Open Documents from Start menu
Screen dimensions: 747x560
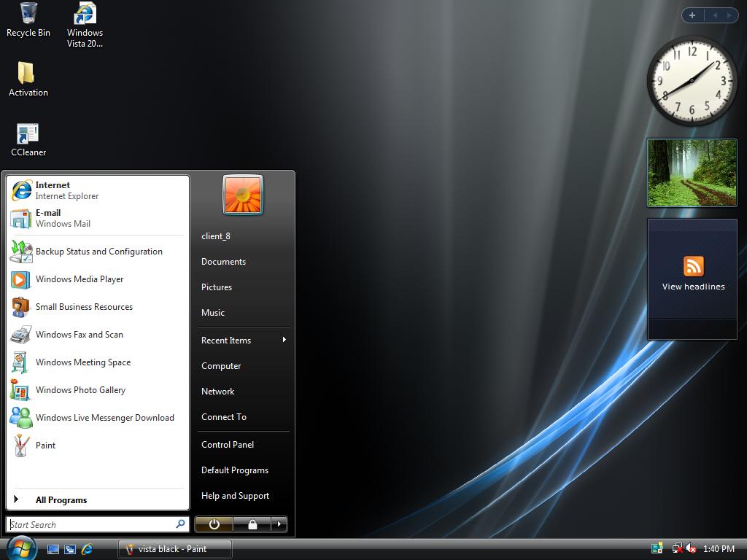tap(223, 262)
